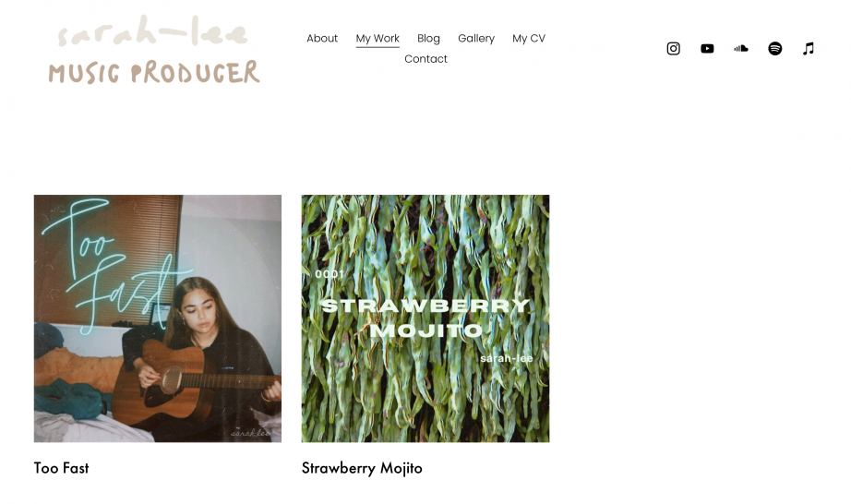This screenshot has width=851, height=504.
Task: Go to the Contact page
Action: 425,59
